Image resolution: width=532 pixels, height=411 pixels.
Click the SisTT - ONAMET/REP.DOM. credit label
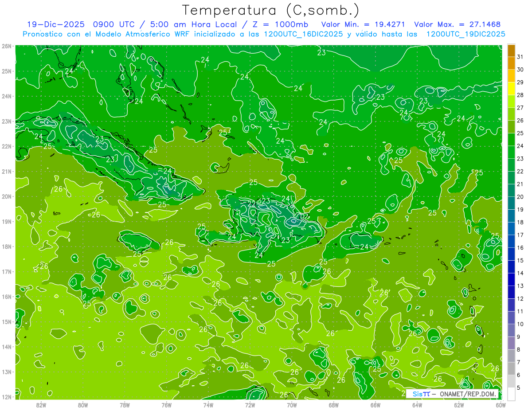(x=453, y=394)
